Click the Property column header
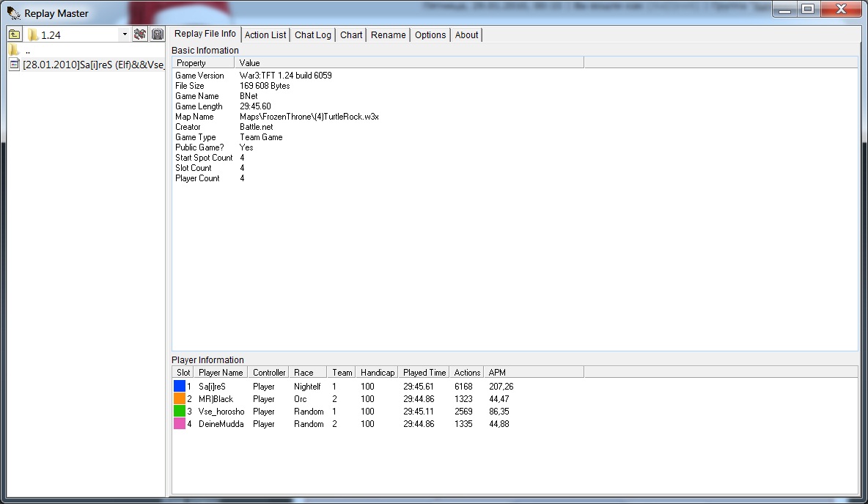 (191, 63)
